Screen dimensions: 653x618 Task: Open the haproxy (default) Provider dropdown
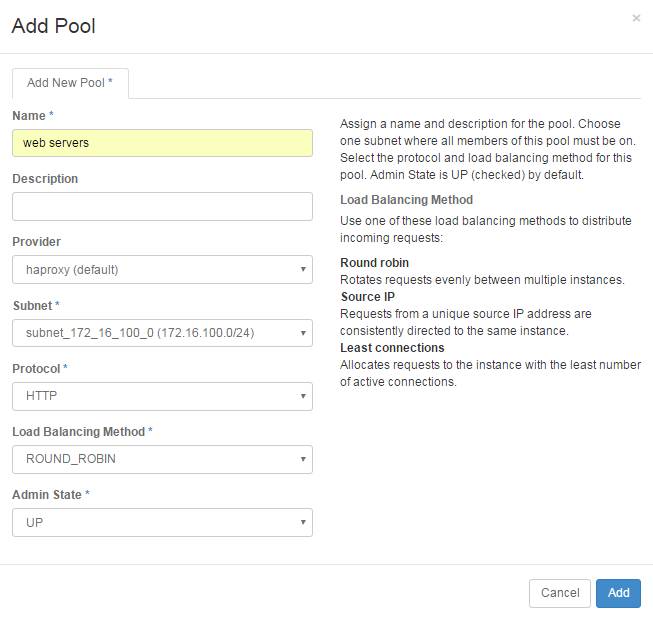pos(162,269)
